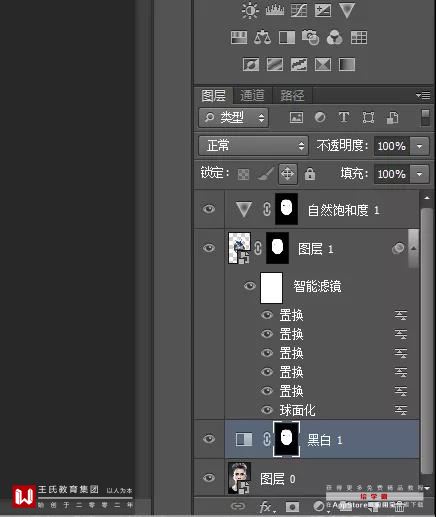Screen dimensions: 436x517
Task: Filter layers by smart objects icon
Action: [392, 117]
